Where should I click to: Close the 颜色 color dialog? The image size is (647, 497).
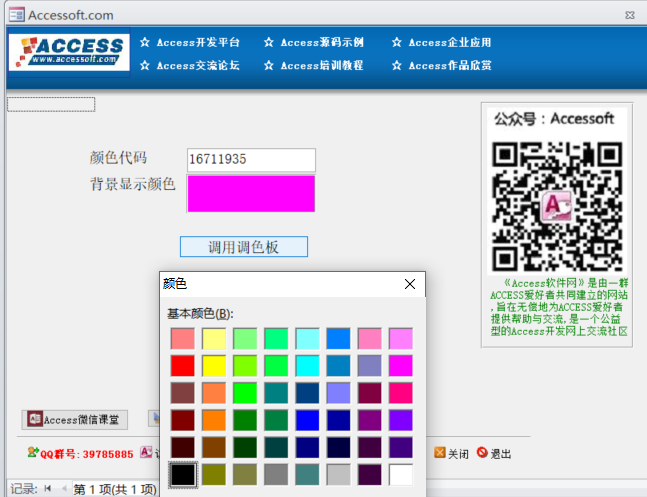(x=410, y=284)
